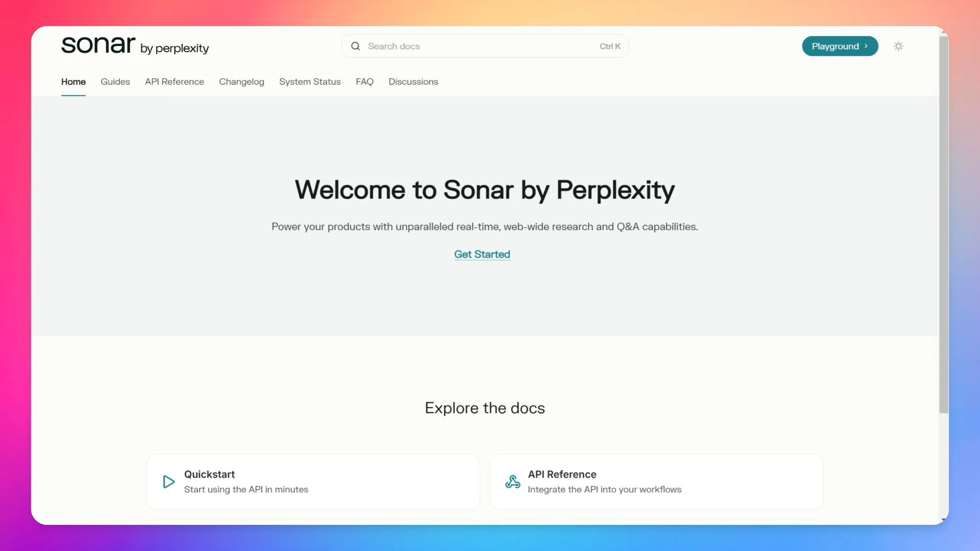Image resolution: width=980 pixels, height=551 pixels.
Task: Click the Quickstart play icon
Action: pos(168,481)
